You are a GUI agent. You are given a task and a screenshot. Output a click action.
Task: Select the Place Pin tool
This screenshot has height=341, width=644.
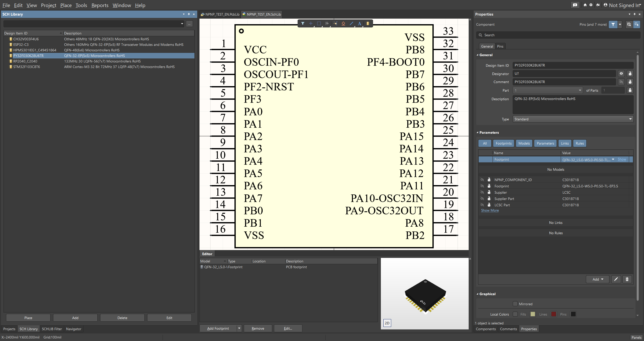pyautogui.click(x=335, y=23)
